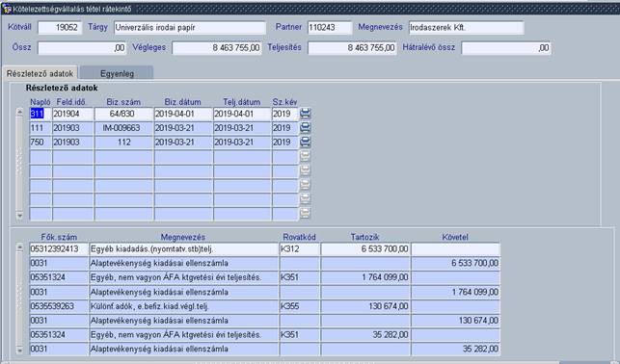The width and height of the screenshot is (620, 364).
Task: Click Tartozik amount 6 533 700,00
Action: (365, 249)
